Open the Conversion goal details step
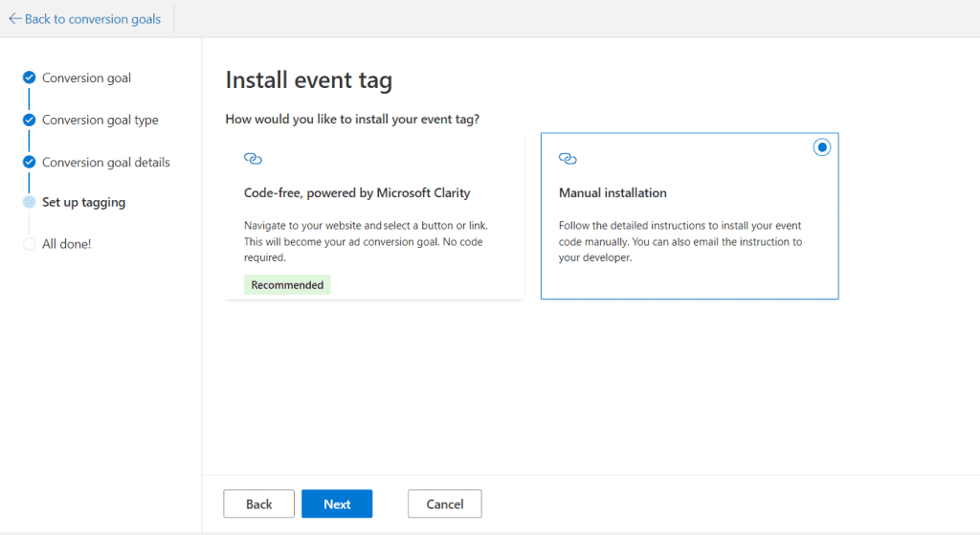The image size is (980, 535). [105, 163]
